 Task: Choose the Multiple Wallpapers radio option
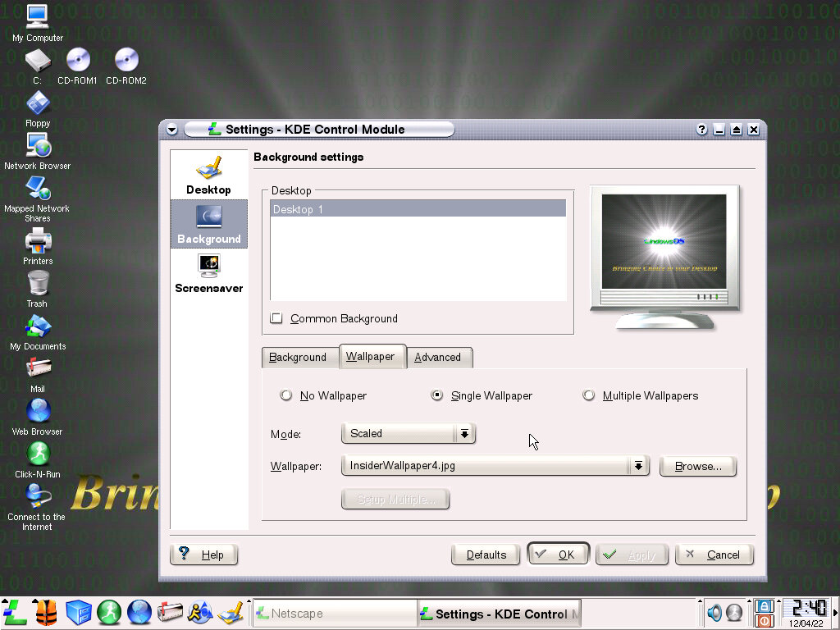(x=588, y=395)
